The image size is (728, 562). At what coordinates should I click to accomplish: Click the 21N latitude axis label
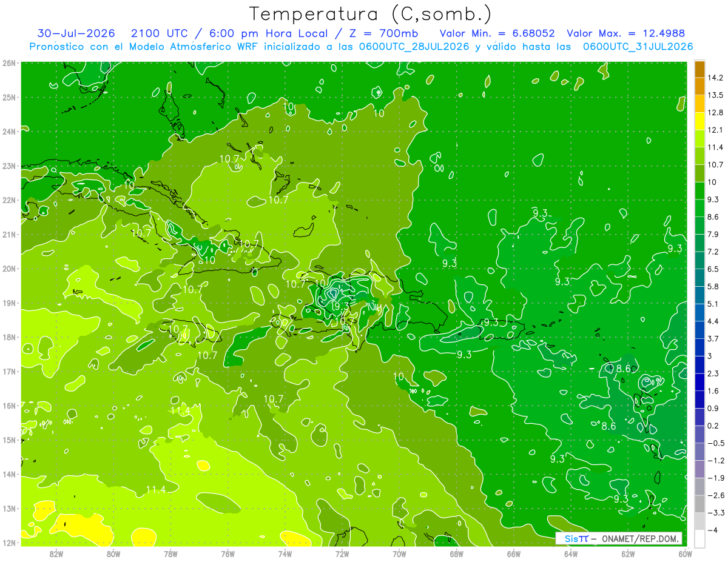click(x=8, y=234)
